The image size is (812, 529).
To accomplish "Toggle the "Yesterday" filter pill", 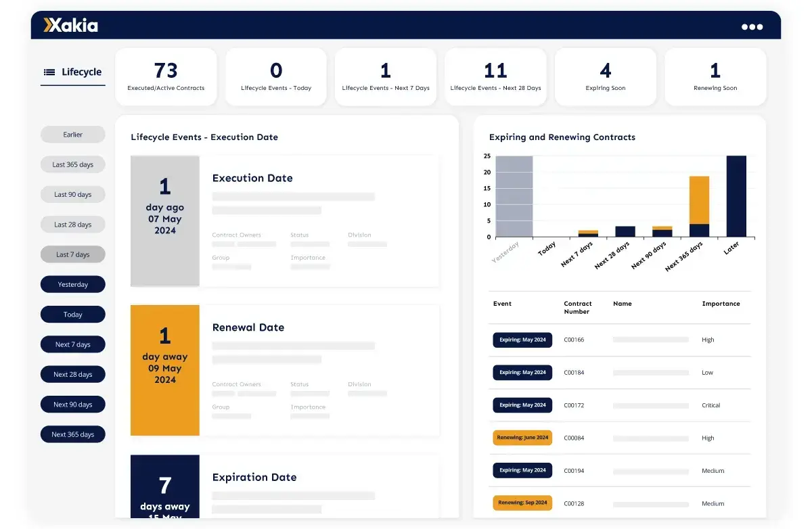I will (x=72, y=284).
